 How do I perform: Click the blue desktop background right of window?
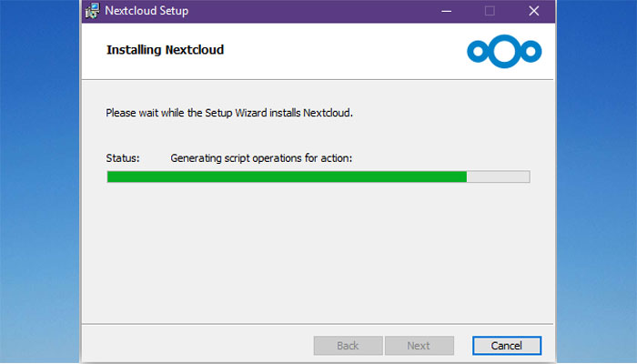click(x=596, y=183)
